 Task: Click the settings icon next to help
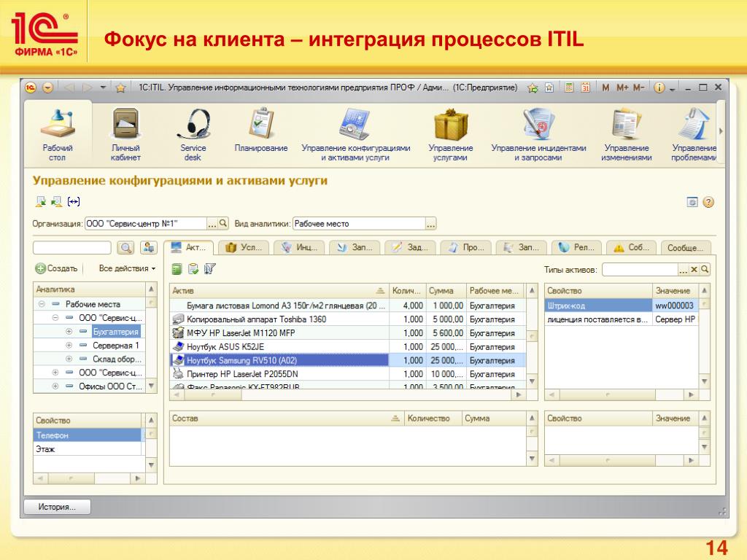click(x=692, y=203)
